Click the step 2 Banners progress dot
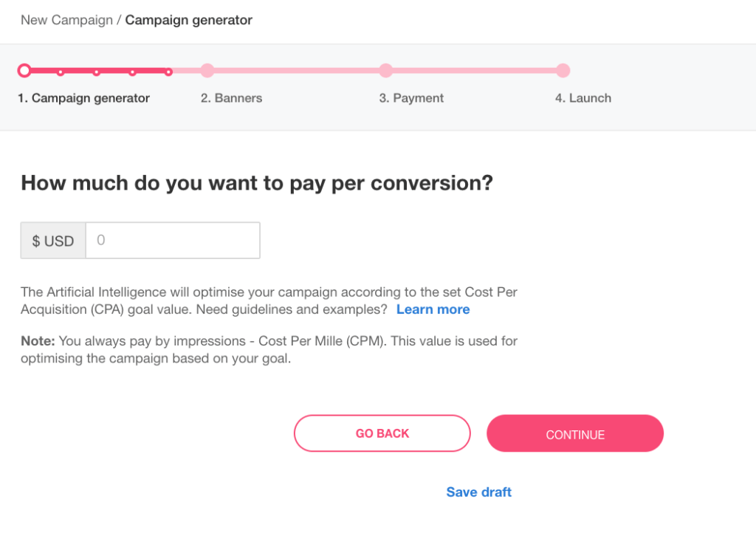This screenshot has width=756, height=547. point(207,70)
